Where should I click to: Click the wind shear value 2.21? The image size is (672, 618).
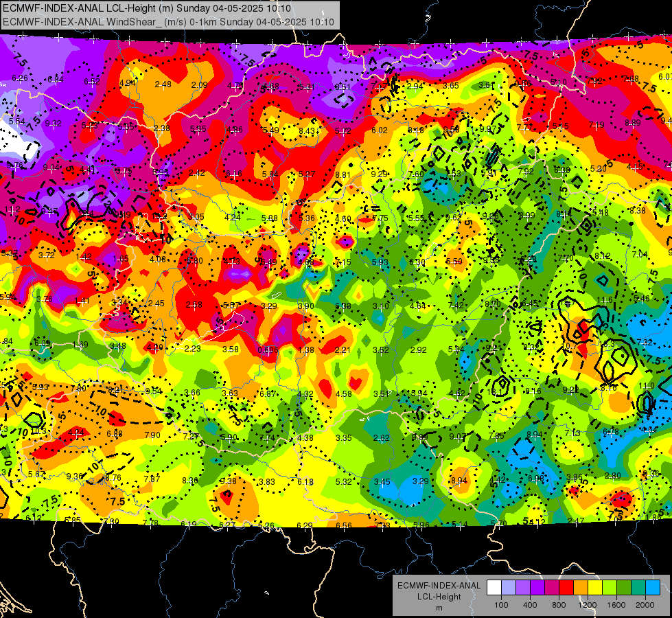pyautogui.click(x=343, y=350)
